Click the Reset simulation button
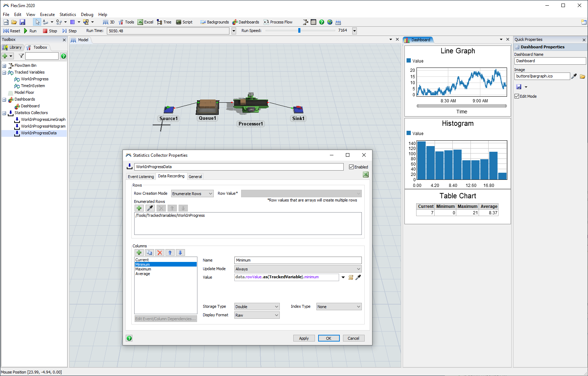 (12, 31)
